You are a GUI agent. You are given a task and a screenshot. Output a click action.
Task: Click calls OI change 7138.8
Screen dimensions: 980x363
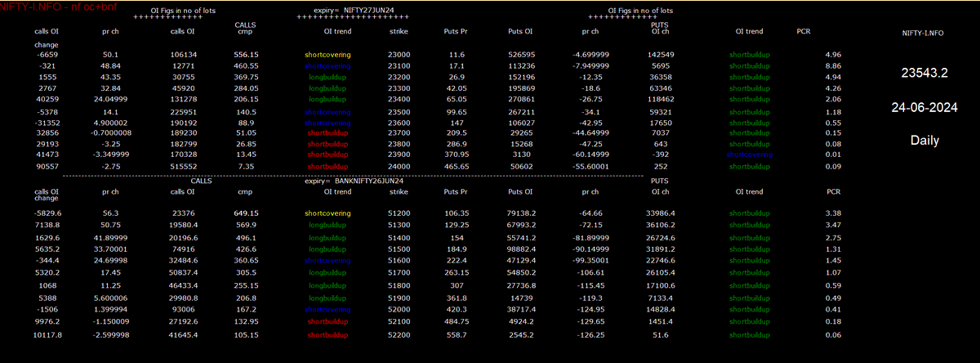(47, 224)
